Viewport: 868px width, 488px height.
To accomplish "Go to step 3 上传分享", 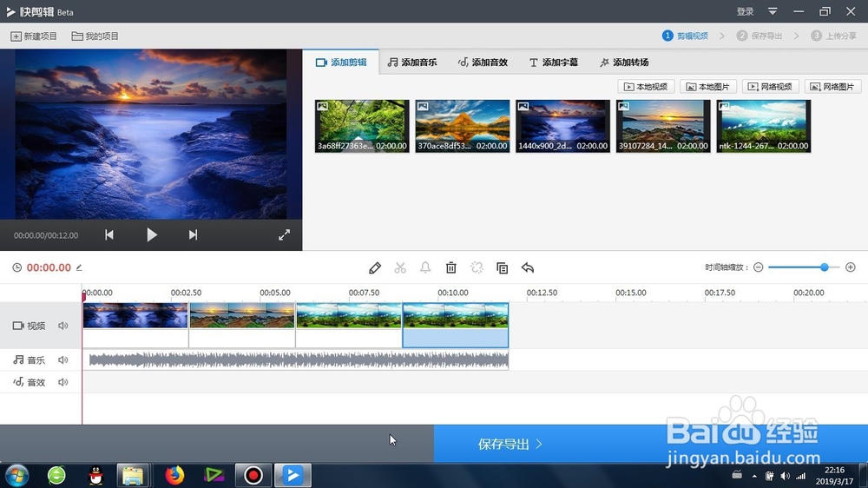I will (833, 36).
